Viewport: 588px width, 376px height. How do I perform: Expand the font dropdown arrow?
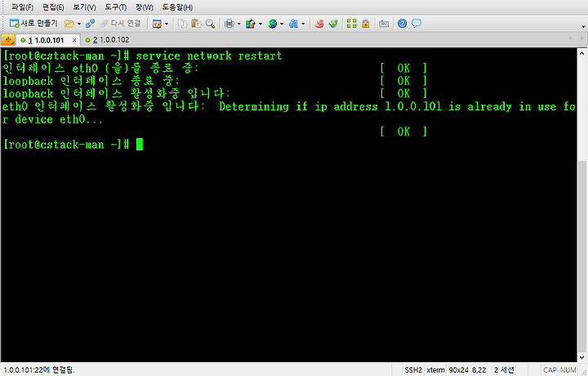point(303,24)
